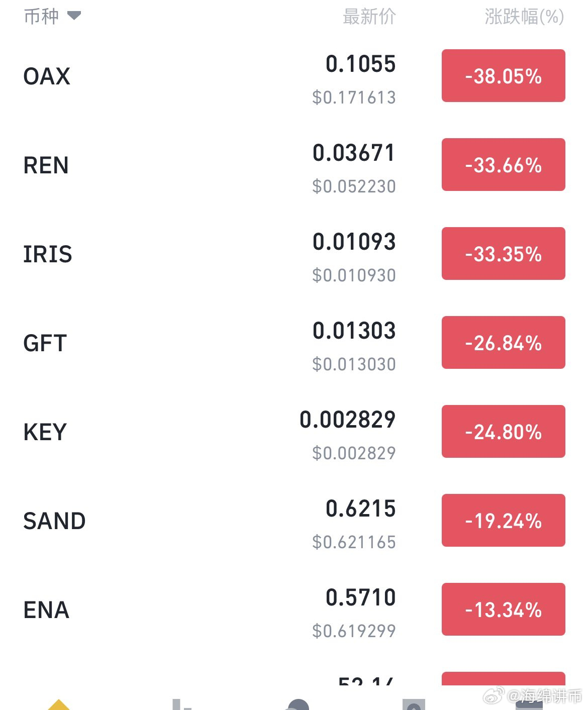Open the wallet icon at bottom right
This screenshot has width=588, height=710.
click(529, 705)
